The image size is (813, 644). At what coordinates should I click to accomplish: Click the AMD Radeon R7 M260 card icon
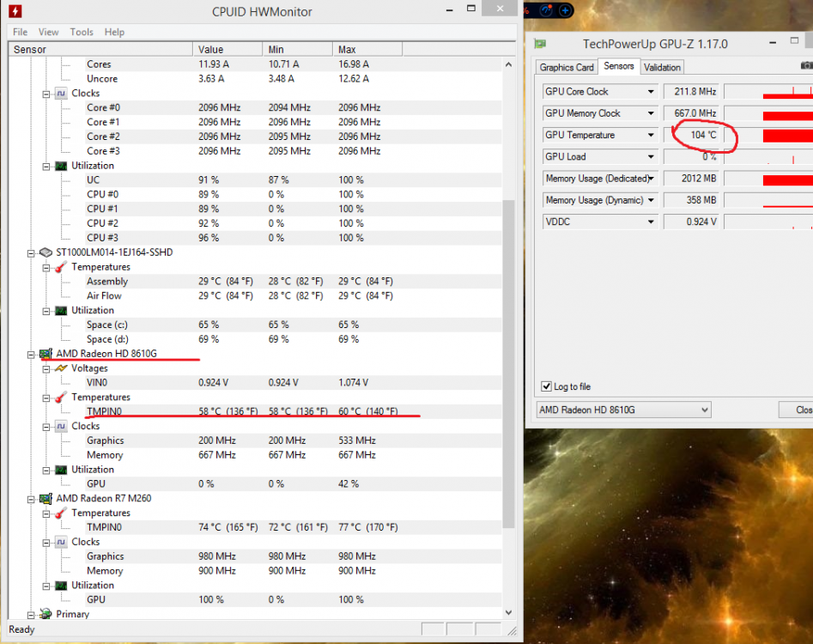coord(46,498)
